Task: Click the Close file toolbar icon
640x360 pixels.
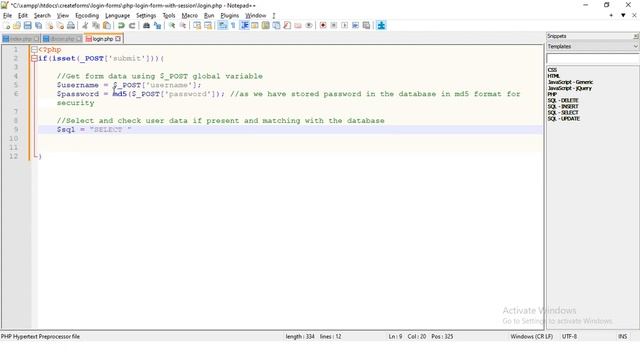Action: click(49, 25)
